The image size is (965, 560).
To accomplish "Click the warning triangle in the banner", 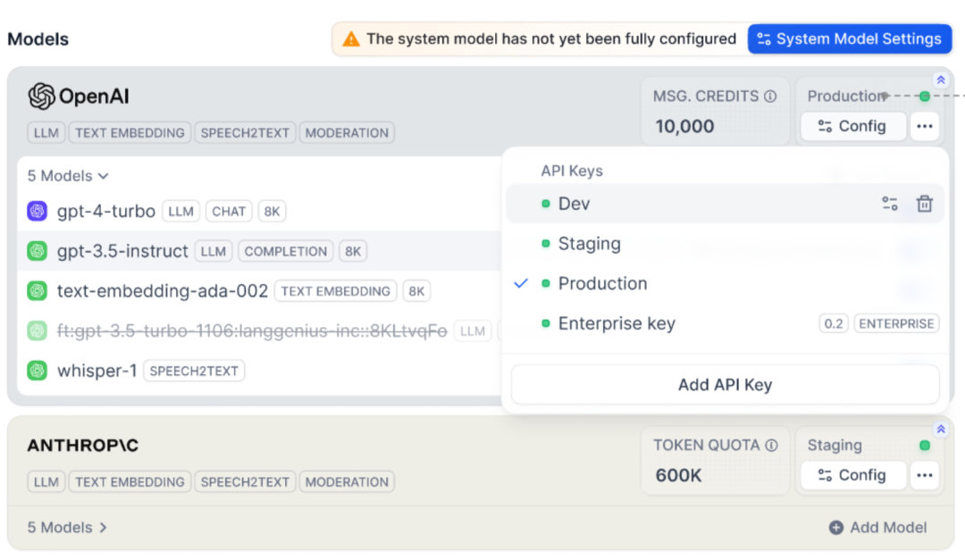I will point(350,38).
